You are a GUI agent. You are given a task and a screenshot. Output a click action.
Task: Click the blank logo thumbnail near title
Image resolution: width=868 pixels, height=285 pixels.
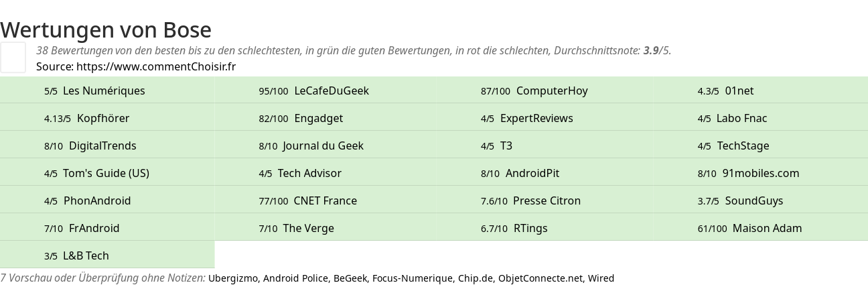[x=13, y=57]
